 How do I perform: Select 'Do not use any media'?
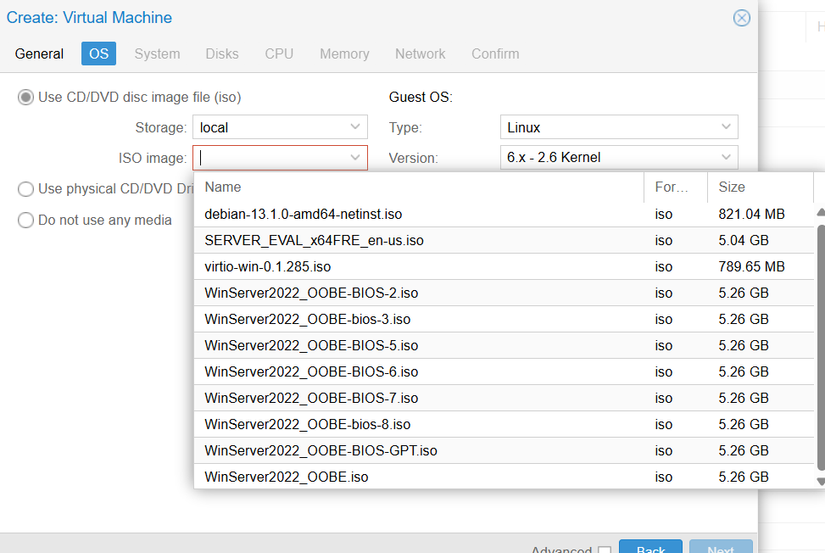[26, 220]
